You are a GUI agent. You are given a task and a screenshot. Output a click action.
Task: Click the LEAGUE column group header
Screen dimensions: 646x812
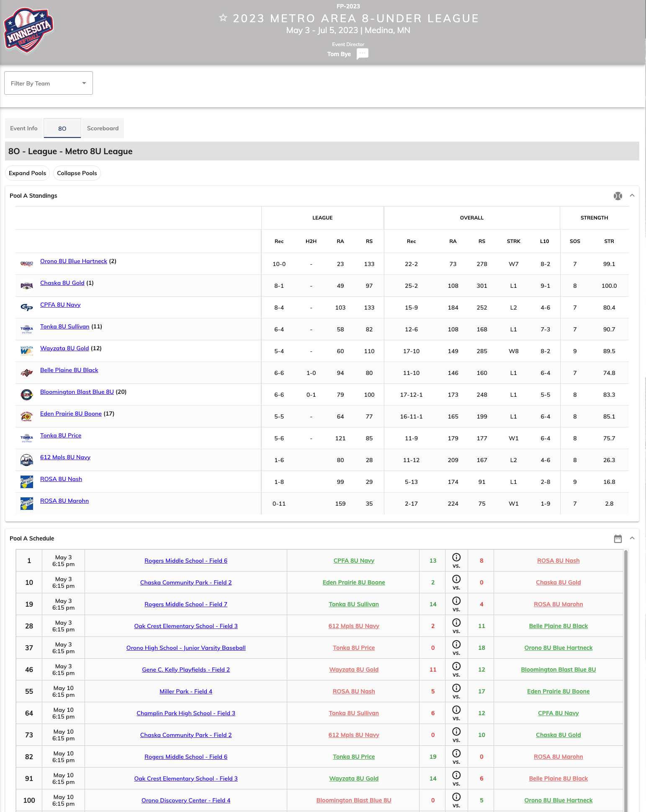322,218
